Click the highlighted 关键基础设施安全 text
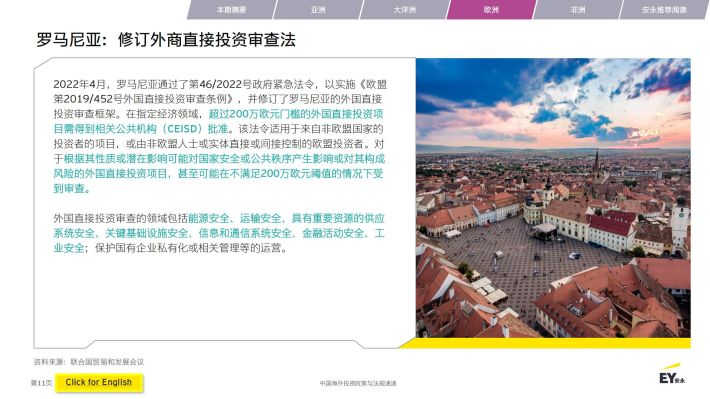Viewport: 710px width, 399px height. pos(146,233)
